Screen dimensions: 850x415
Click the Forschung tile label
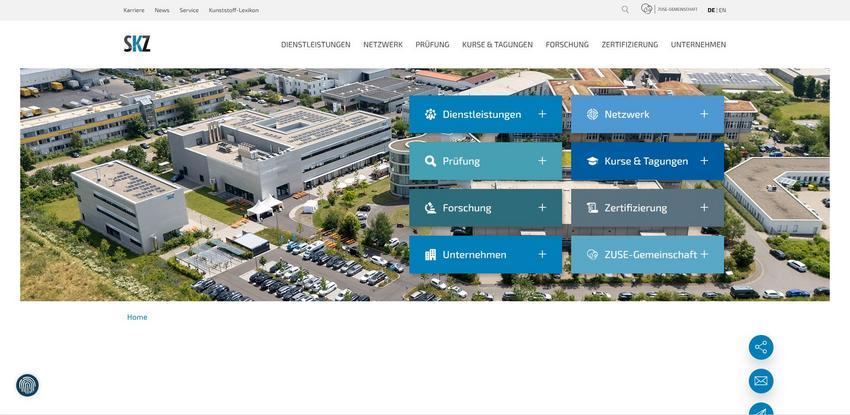(x=467, y=208)
